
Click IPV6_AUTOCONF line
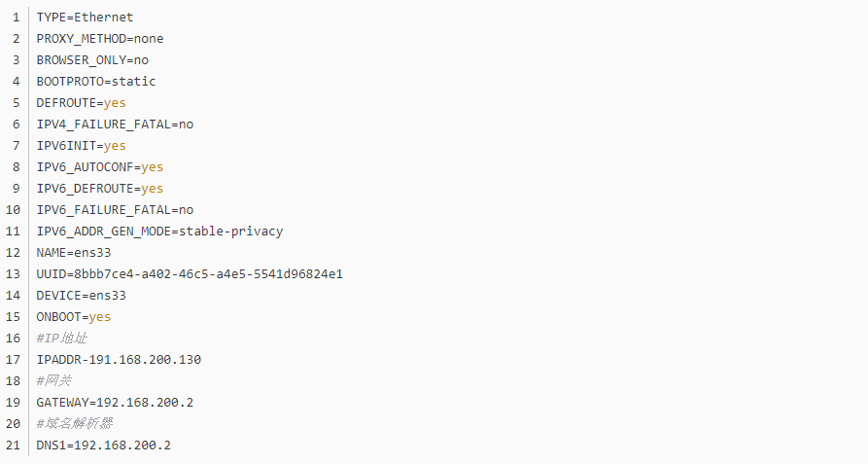tap(100, 167)
